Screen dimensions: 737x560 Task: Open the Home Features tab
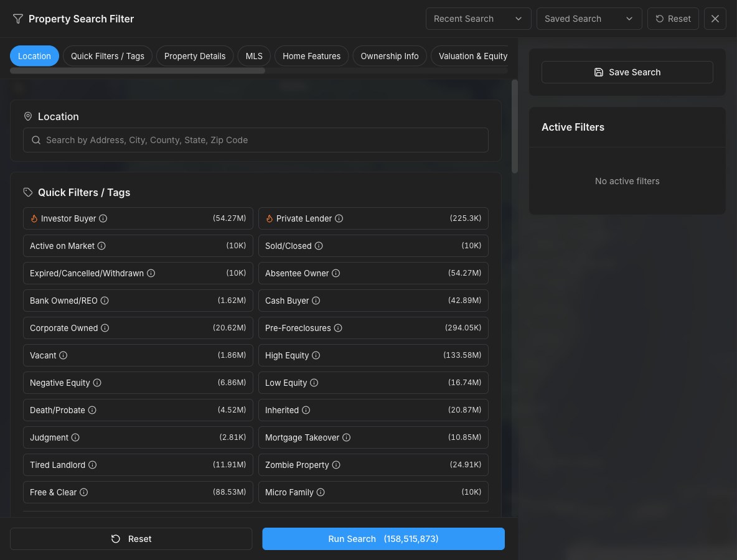312,56
